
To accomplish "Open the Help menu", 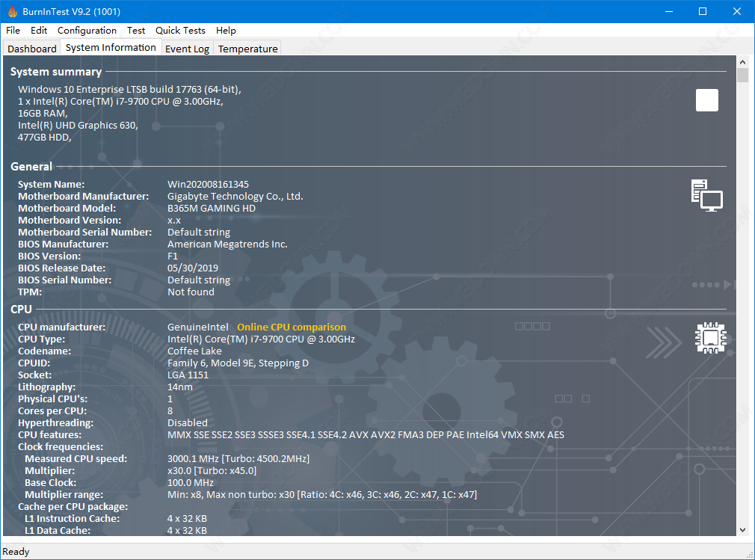I will pos(226,31).
